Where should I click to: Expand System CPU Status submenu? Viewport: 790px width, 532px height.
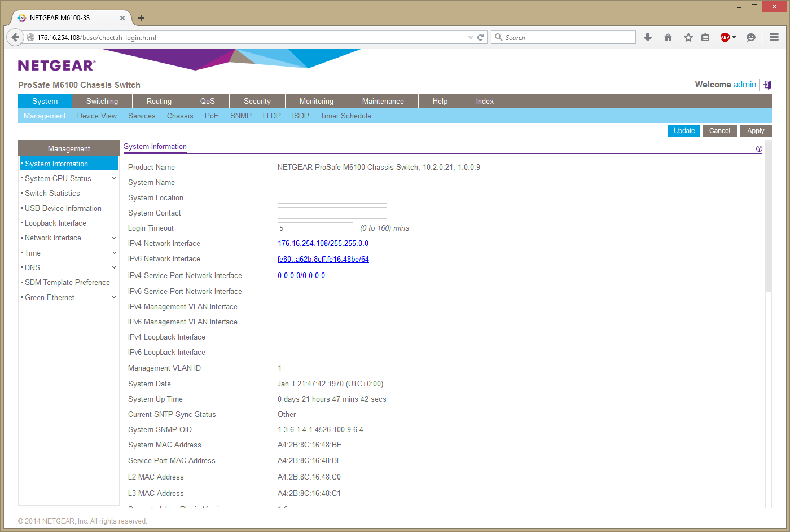pos(114,178)
